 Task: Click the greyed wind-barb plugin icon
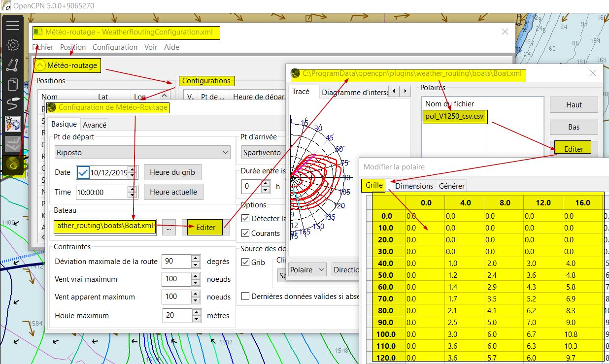pos(13,144)
